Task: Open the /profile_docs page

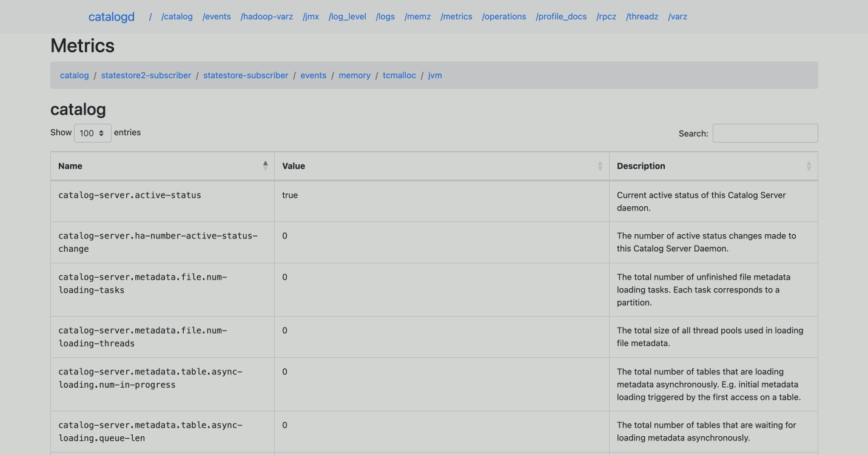Action: [561, 16]
